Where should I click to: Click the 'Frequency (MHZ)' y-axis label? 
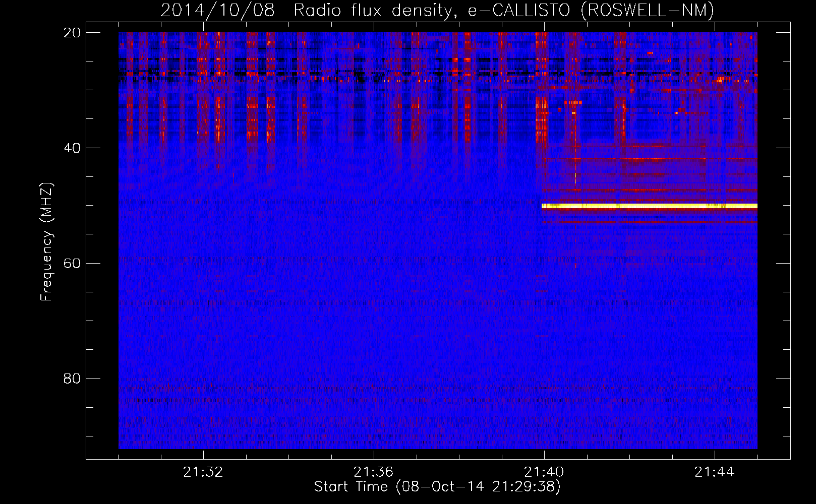(x=46, y=242)
